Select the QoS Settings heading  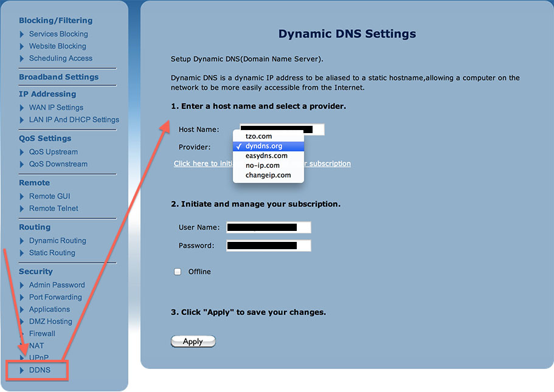45,139
